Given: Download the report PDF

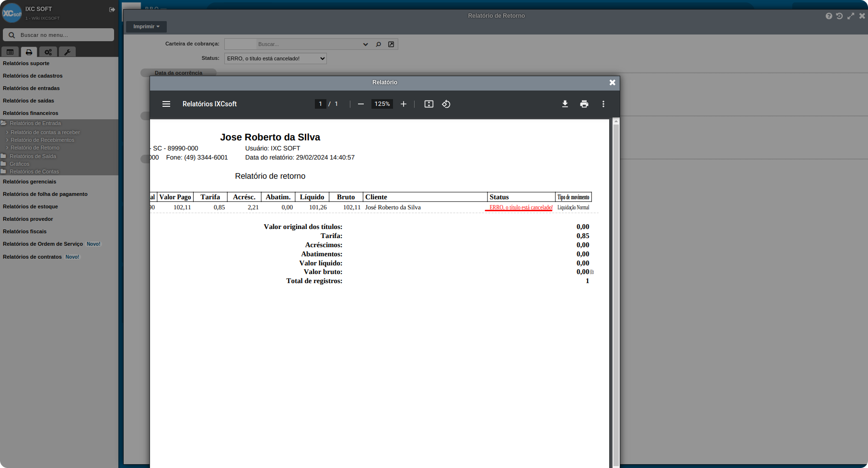Looking at the screenshot, I should point(565,104).
